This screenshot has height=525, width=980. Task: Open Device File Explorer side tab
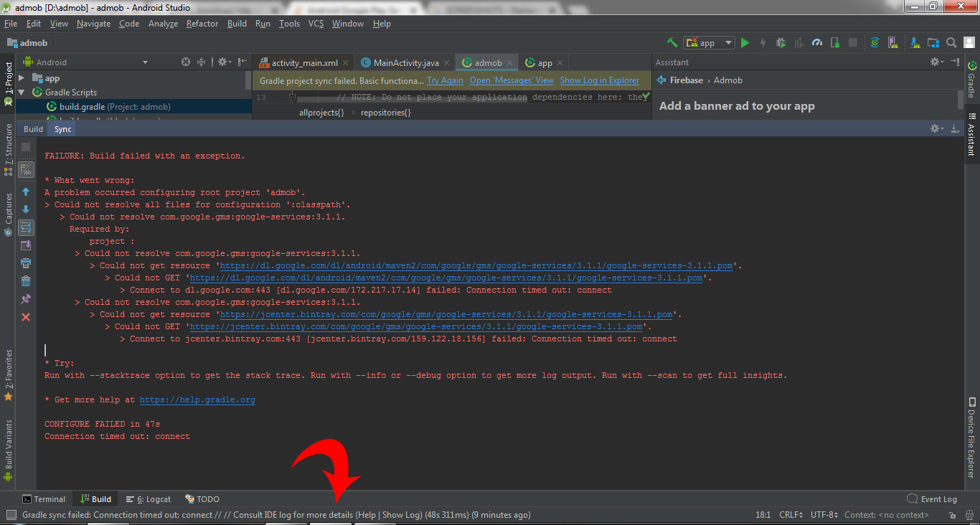point(971,437)
